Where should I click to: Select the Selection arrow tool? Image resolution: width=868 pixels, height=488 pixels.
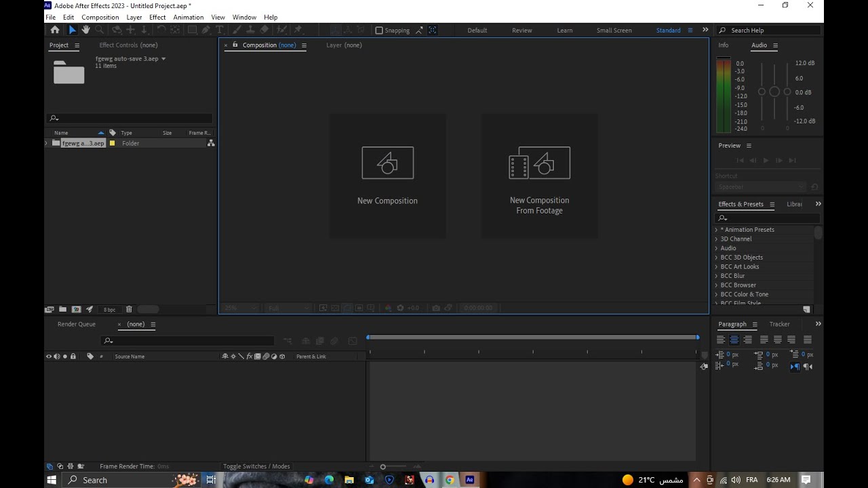(x=72, y=30)
